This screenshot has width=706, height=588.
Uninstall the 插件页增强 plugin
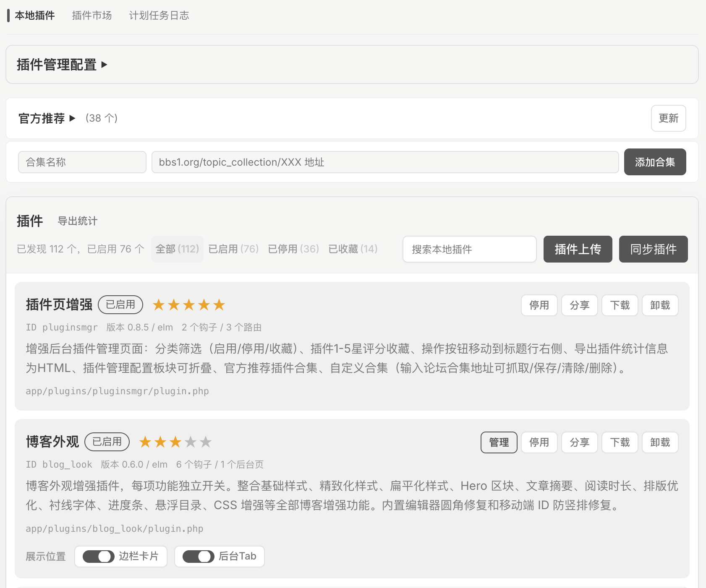(x=660, y=305)
